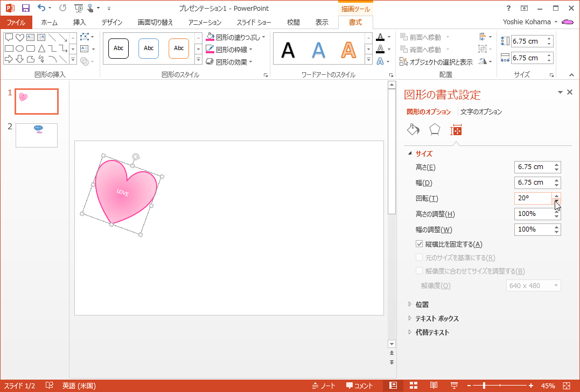Click 前面へ移動 button
Viewport: 580px width, 392px height.
click(x=421, y=37)
